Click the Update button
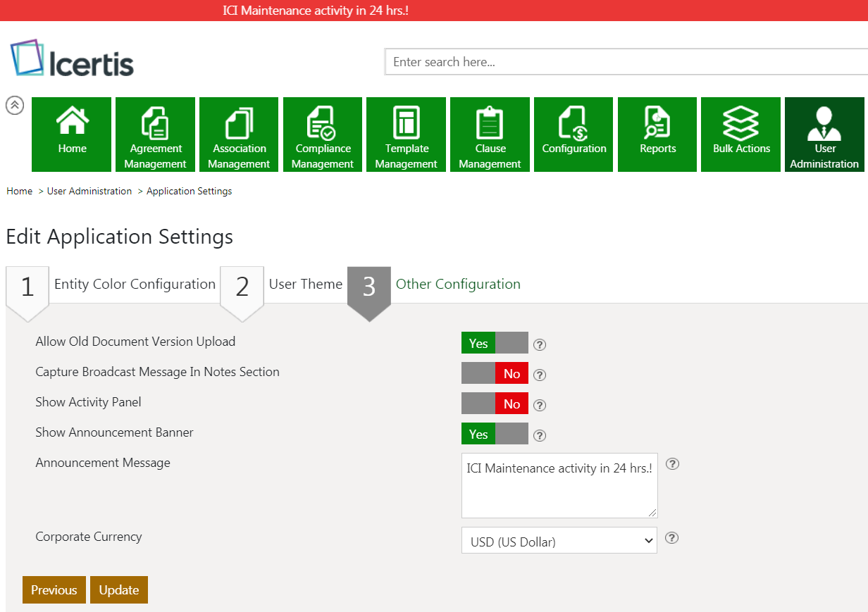 pos(118,590)
